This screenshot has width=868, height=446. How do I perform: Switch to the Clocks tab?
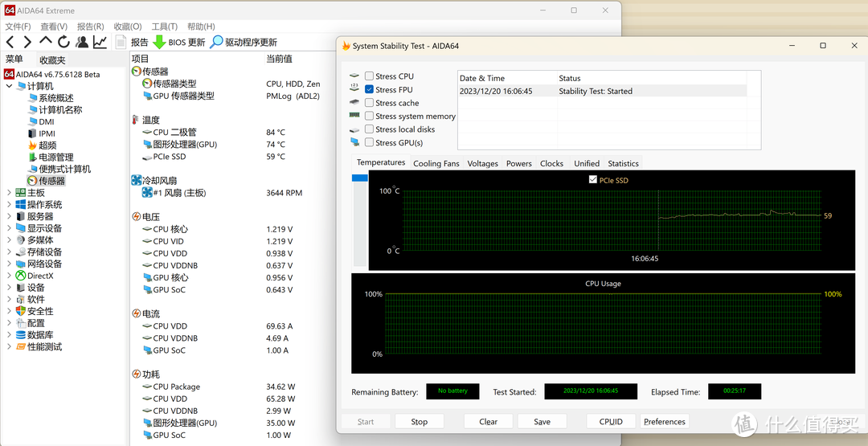point(552,163)
